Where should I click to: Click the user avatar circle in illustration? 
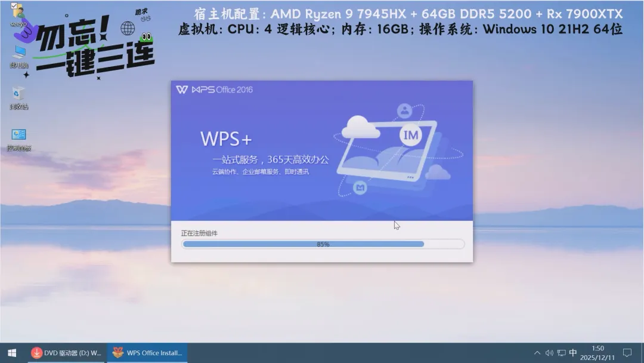(404, 110)
